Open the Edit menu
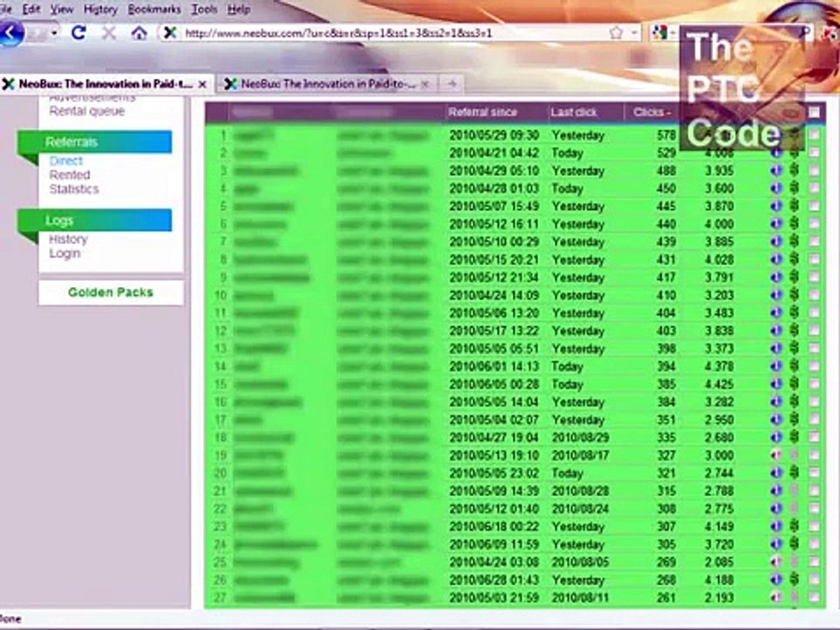The height and width of the screenshot is (630, 840). click(31, 9)
